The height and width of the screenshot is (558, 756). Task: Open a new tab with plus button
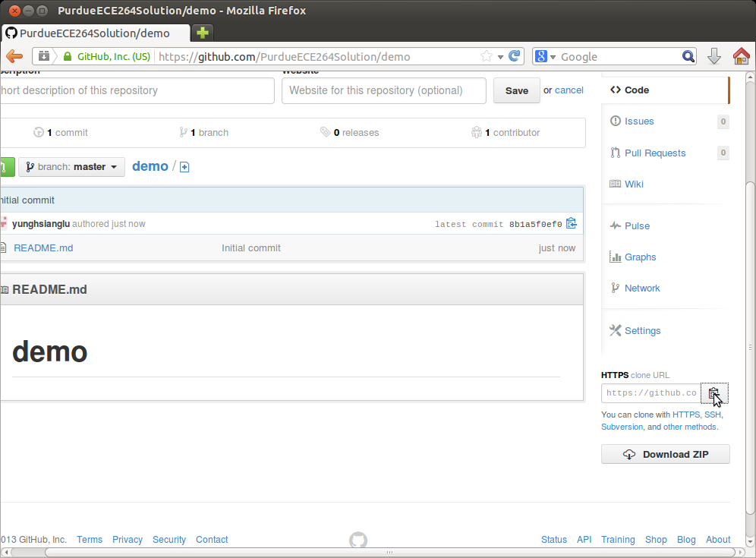203,33
